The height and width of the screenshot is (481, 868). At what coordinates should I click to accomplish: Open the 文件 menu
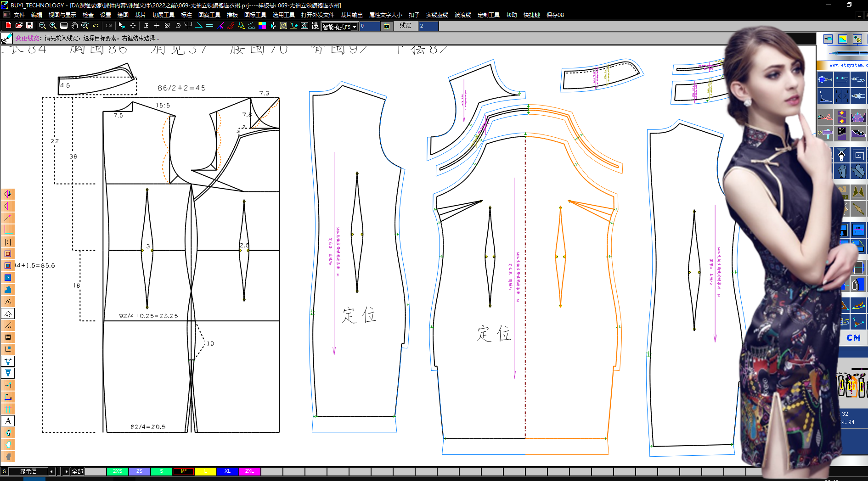(x=19, y=15)
